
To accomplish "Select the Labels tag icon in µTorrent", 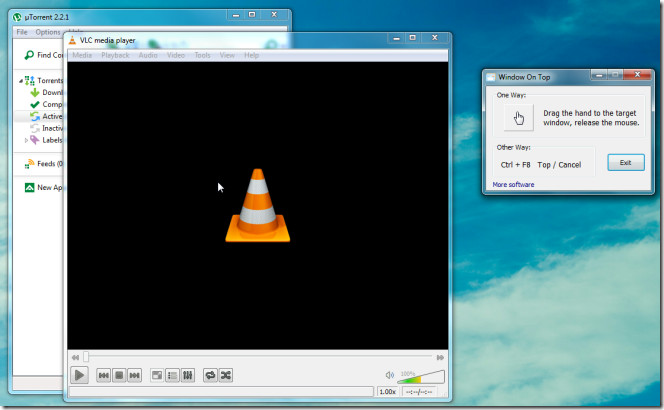I will click(x=35, y=140).
